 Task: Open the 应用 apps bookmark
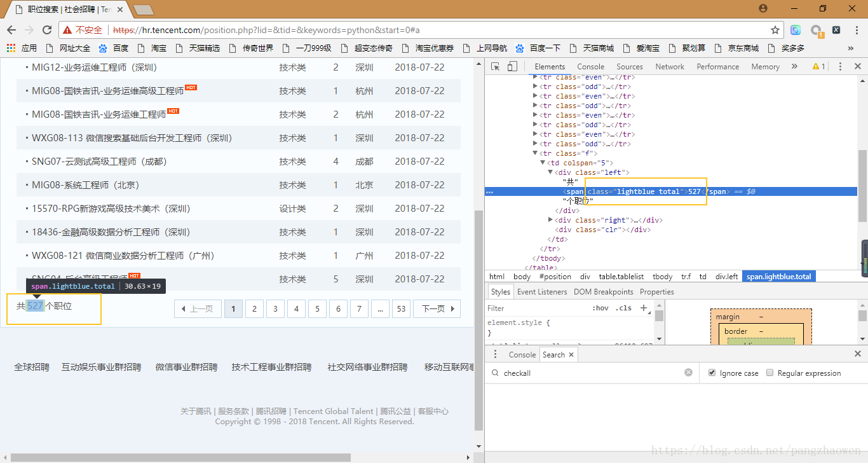(22, 48)
